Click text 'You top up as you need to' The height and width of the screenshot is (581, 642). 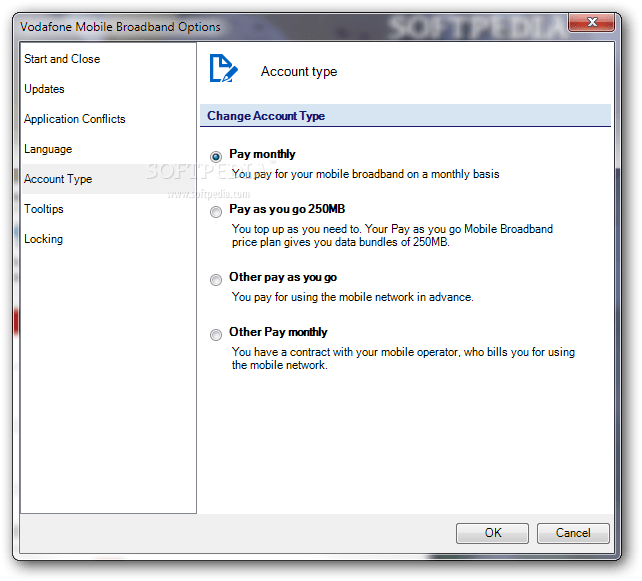pyautogui.click(x=296, y=228)
